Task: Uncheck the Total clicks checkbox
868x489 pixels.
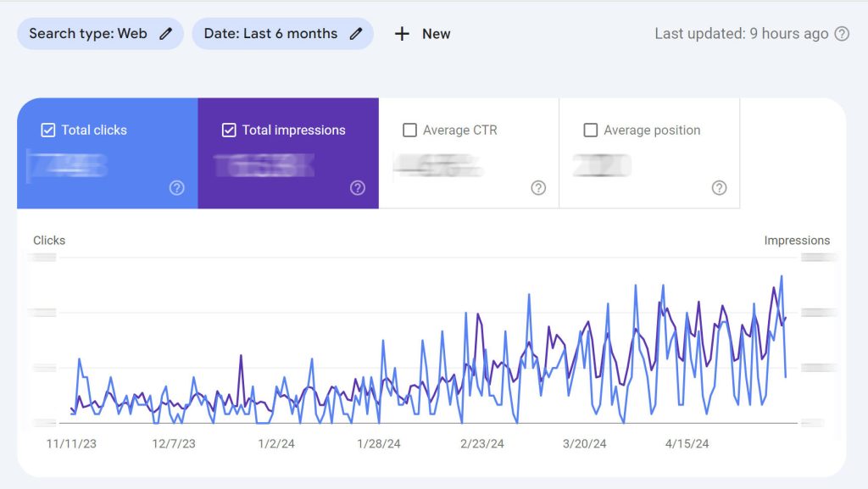Action: point(47,130)
